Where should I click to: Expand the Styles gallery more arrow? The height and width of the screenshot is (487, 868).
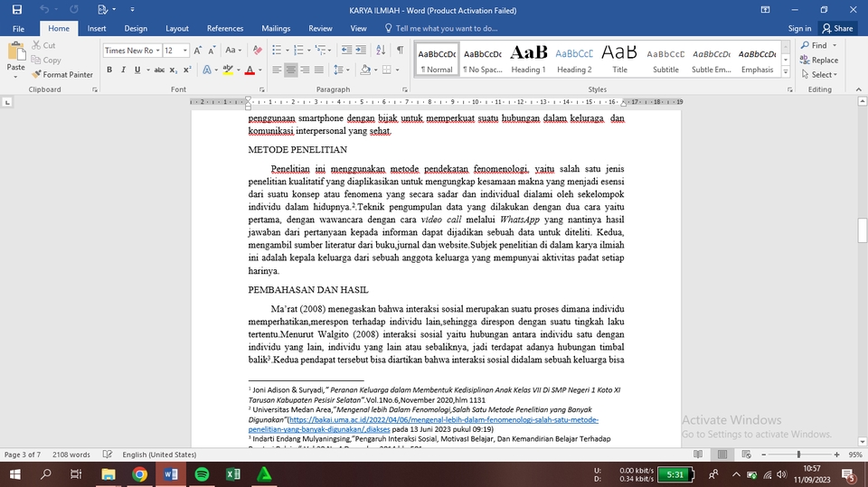tap(786, 71)
